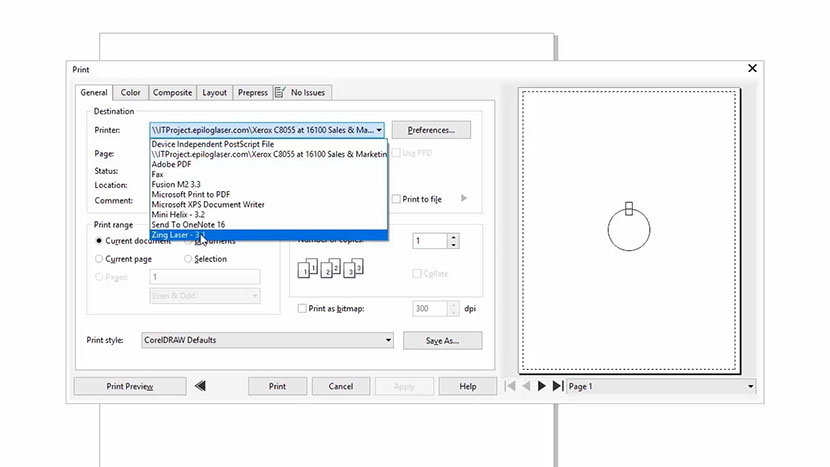Click the circle drawing in preview
The image size is (830, 467).
[x=629, y=229]
